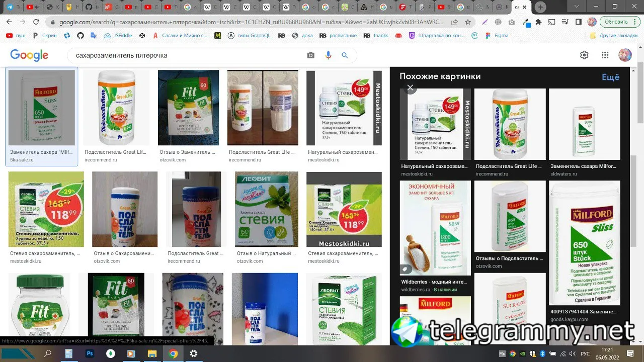Viewport: 644px width, 362px height.
Task: Open the 'Отзыв о Натуральный...' result title
Action: coord(267,253)
